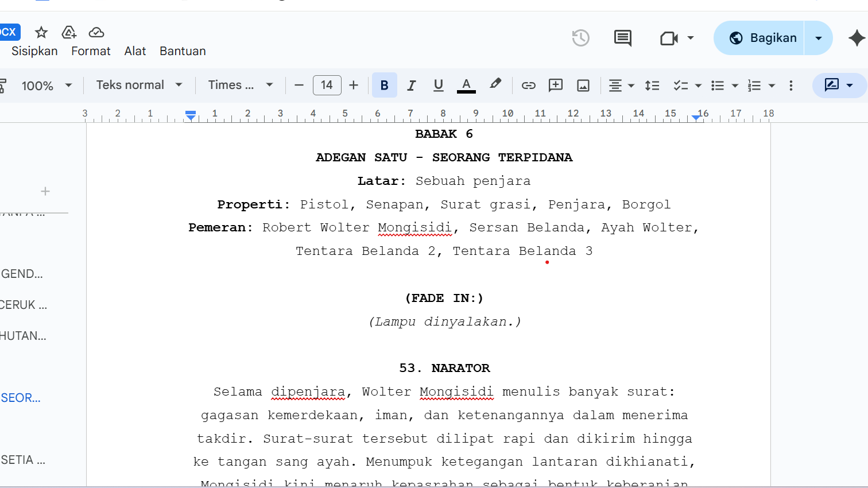868x488 pixels.
Task: Open the Gemini sparkle icon
Action: click(x=857, y=38)
